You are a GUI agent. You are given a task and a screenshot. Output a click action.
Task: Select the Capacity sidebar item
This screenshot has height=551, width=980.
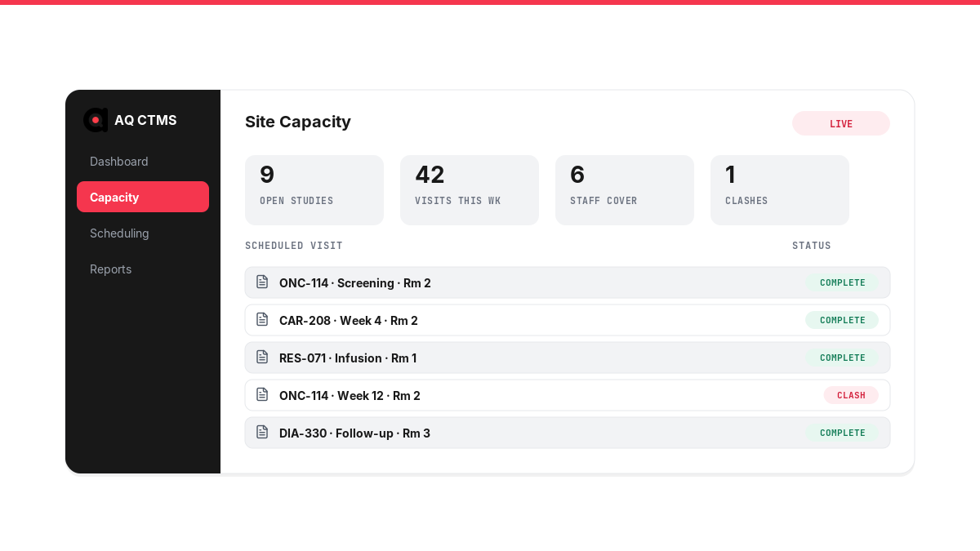[x=143, y=197]
